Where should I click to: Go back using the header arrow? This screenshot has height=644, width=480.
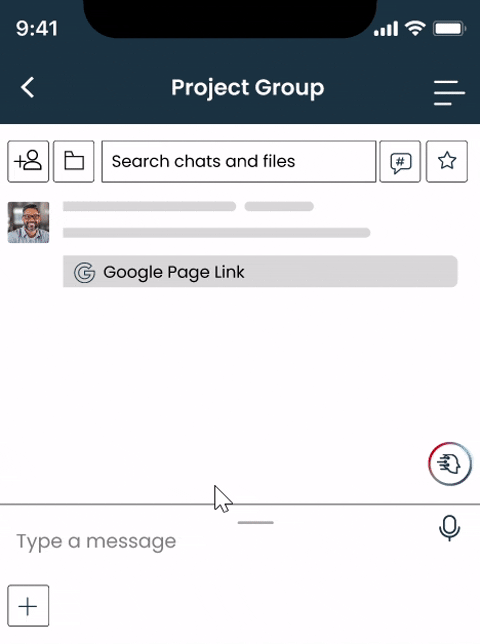[28, 87]
